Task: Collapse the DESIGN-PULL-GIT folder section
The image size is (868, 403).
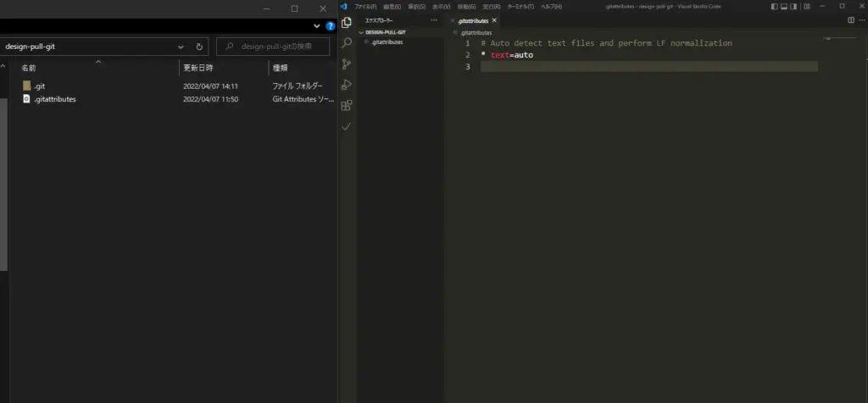Action: [x=386, y=33]
